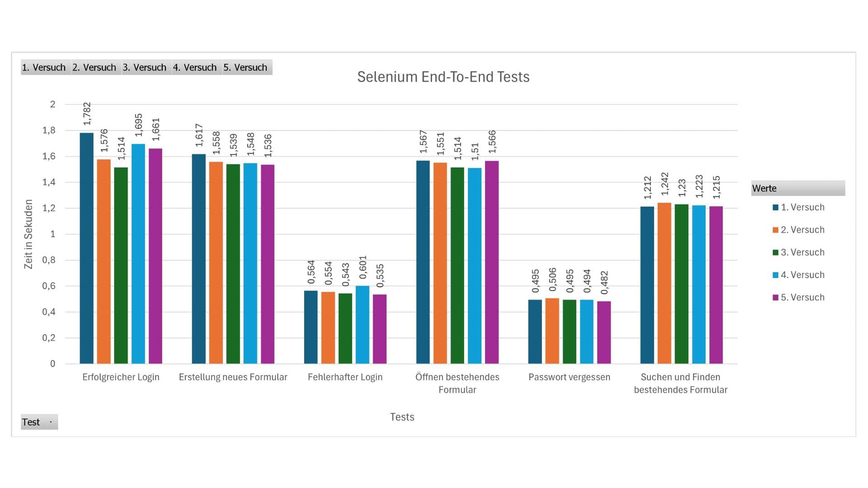Select the 2. Versuch field button
The height and width of the screenshot is (488, 868).
(x=96, y=67)
